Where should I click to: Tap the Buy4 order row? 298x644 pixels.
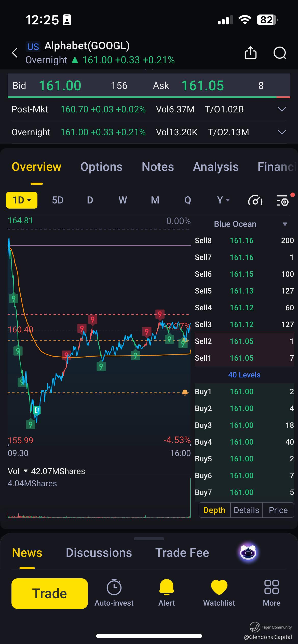click(x=244, y=442)
